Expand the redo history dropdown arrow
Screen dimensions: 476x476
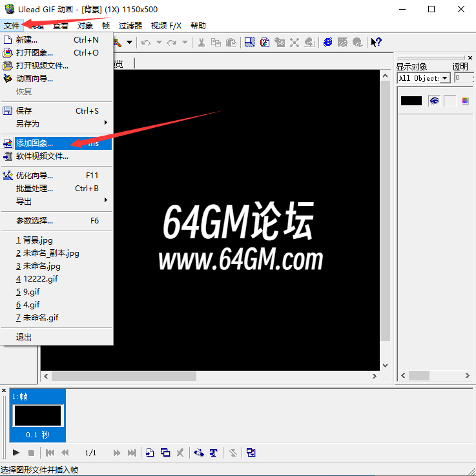pos(185,43)
